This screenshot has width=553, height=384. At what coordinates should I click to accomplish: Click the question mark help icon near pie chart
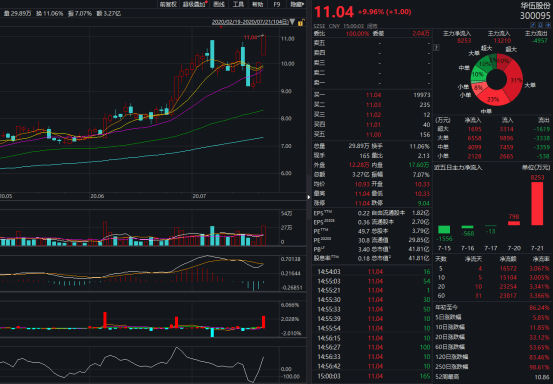pos(436,48)
